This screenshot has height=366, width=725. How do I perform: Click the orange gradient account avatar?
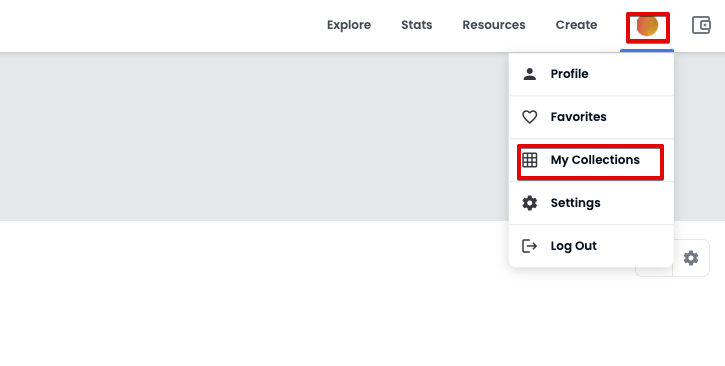coord(647,25)
